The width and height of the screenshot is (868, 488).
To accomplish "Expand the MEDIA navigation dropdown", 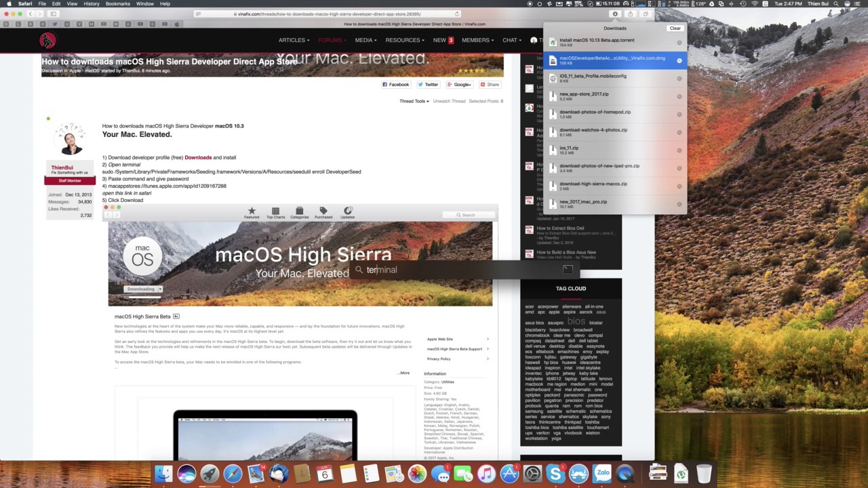I will click(x=366, y=40).
